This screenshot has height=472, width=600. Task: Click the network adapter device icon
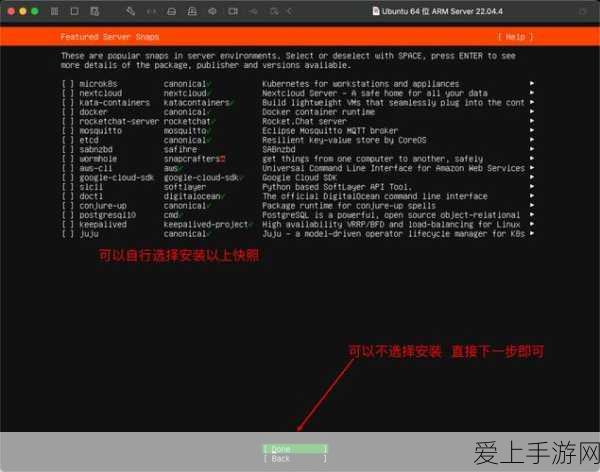[192, 11]
